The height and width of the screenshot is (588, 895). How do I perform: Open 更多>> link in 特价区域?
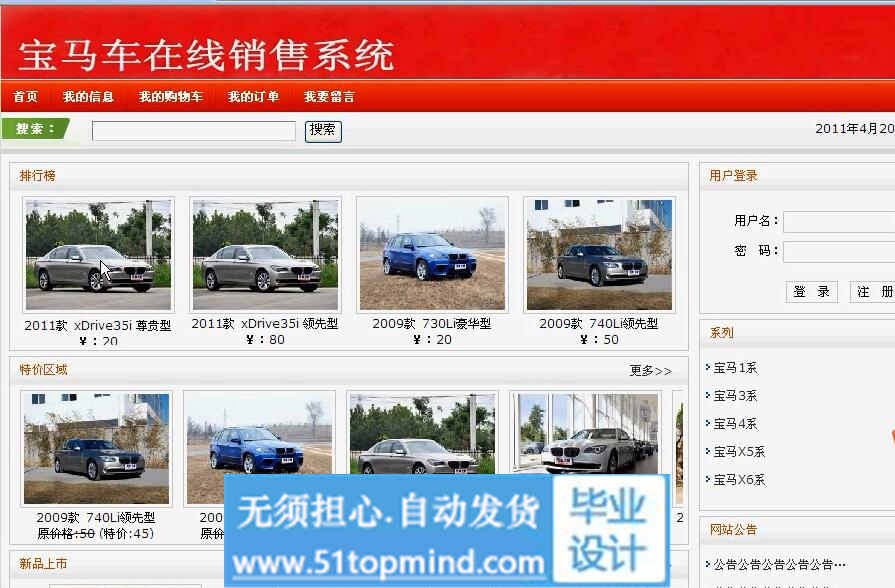click(651, 370)
